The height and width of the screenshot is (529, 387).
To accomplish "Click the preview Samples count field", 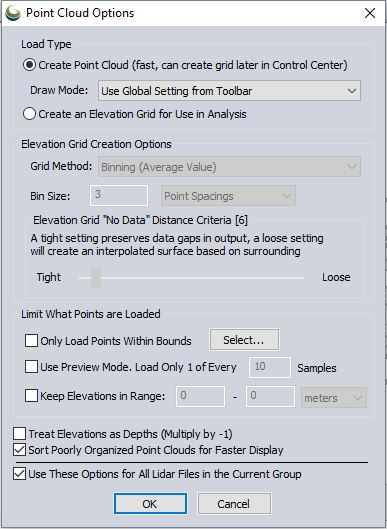I will 270,367.
